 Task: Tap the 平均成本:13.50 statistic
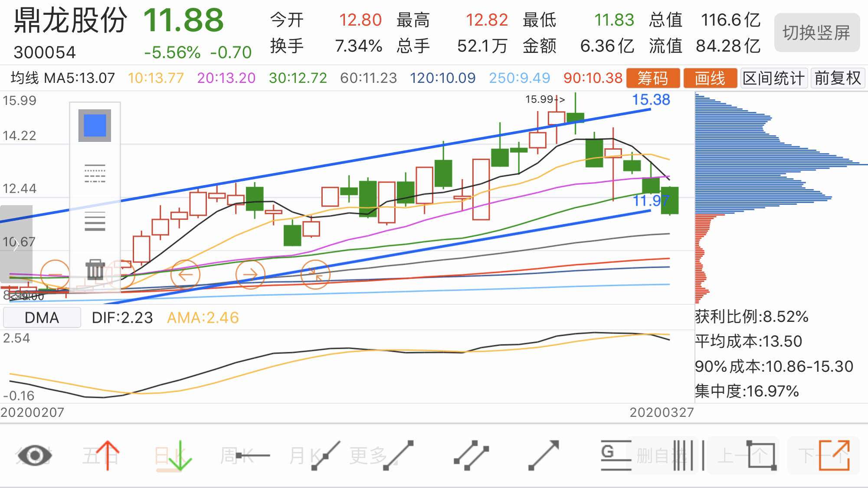(x=749, y=341)
